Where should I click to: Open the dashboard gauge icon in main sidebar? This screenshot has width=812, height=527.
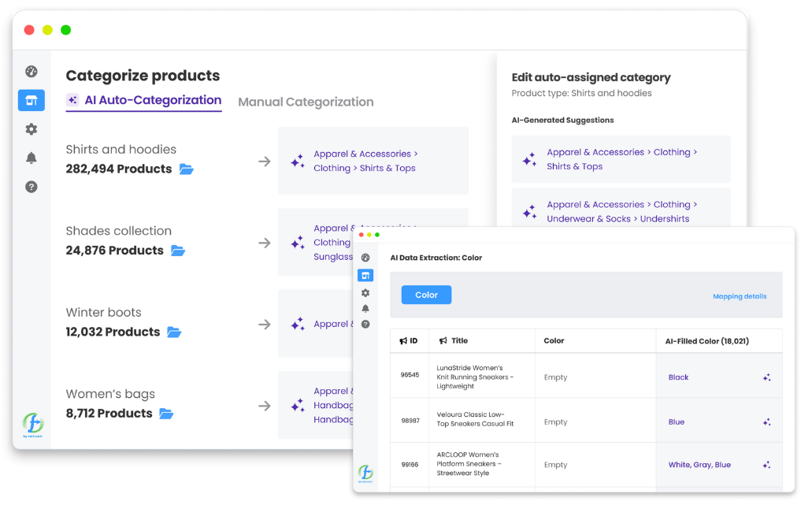point(32,72)
